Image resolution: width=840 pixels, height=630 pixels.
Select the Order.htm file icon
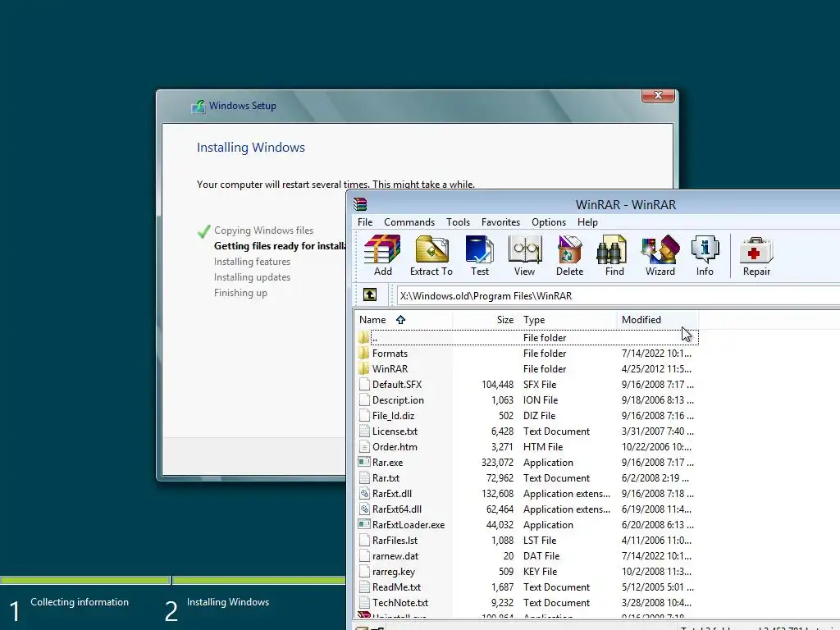(x=364, y=446)
